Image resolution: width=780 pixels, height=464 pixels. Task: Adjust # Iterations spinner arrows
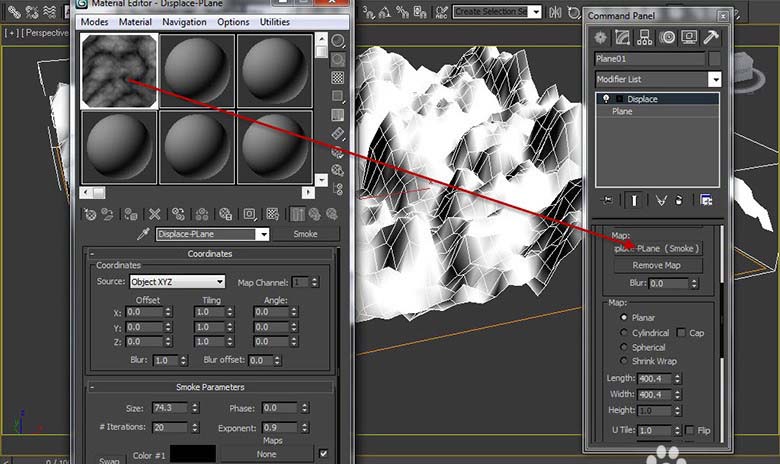click(195, 427)
